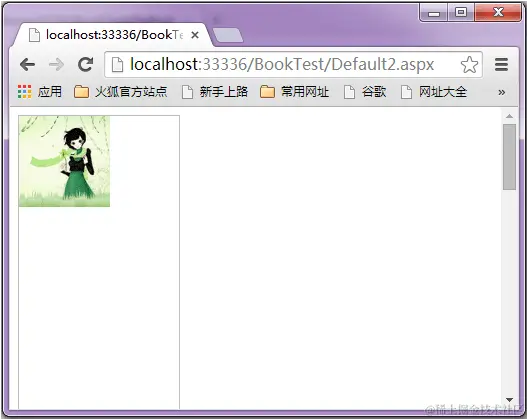Open the Chrome hamburger menu
This screenshot has width=528, height=420.
(x=501, y=64)
